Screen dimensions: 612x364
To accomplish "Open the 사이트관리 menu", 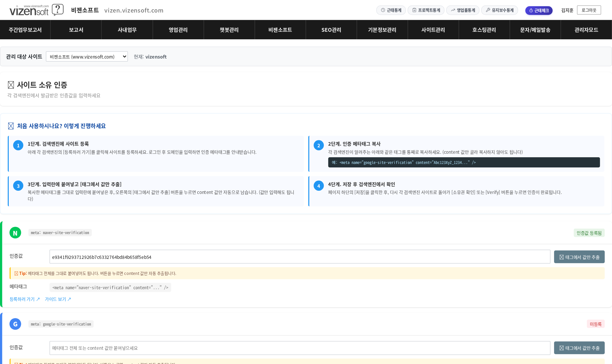I will 433,30.
